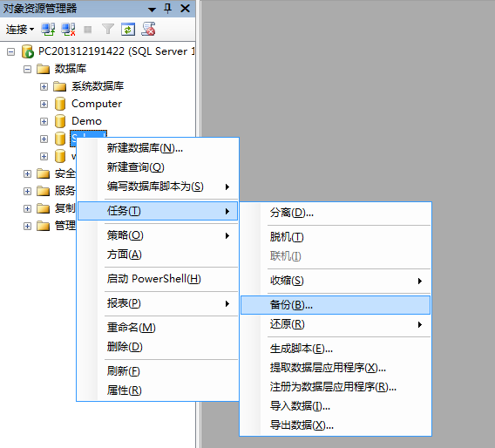Click the connect Object Explorer toolbar icon

click(x=48, y=30)
